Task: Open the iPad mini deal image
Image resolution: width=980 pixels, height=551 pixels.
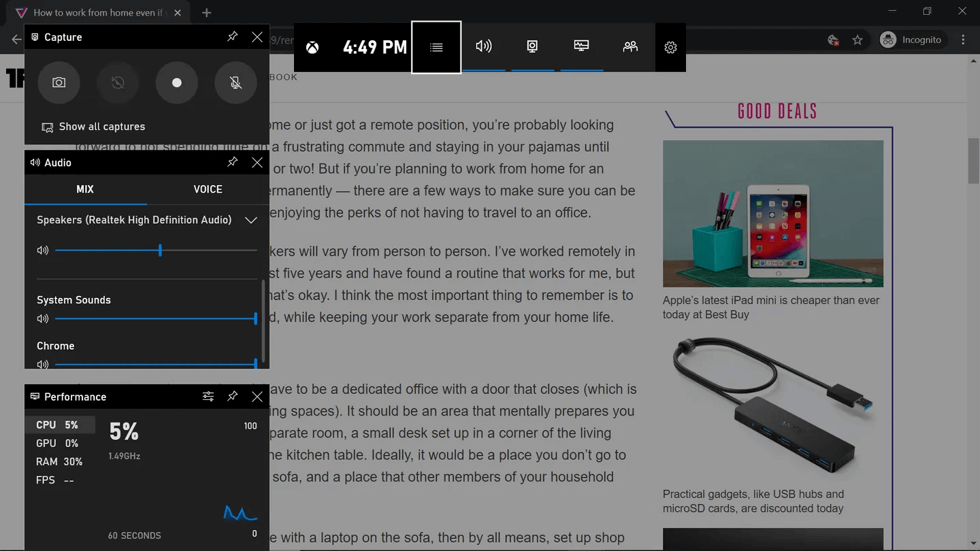Action: (773, 214)
